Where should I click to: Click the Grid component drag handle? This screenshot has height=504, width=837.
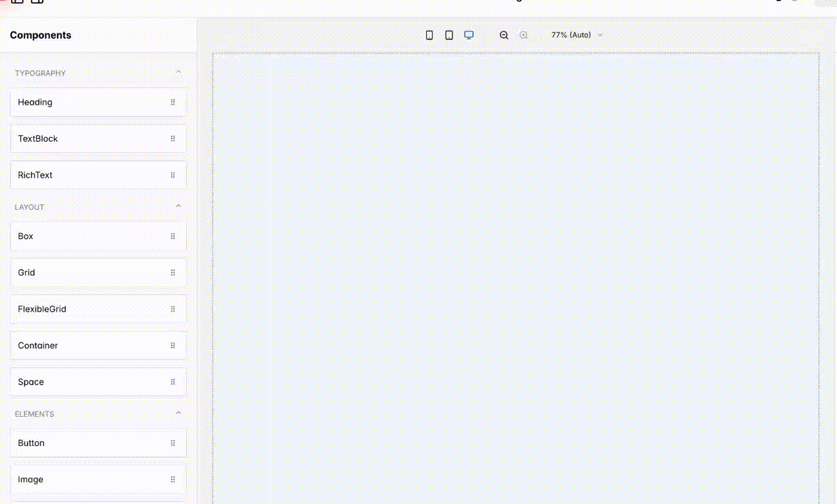tap(173, 272)
